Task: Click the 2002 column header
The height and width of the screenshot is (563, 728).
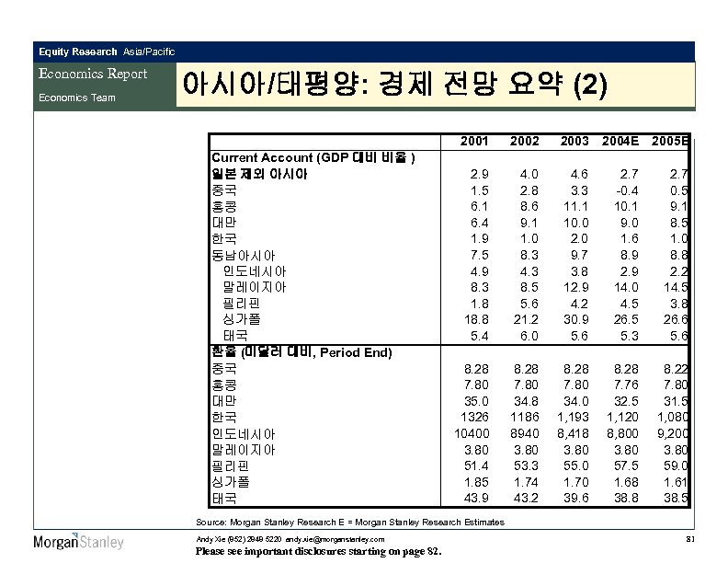Action: point(524,141)
